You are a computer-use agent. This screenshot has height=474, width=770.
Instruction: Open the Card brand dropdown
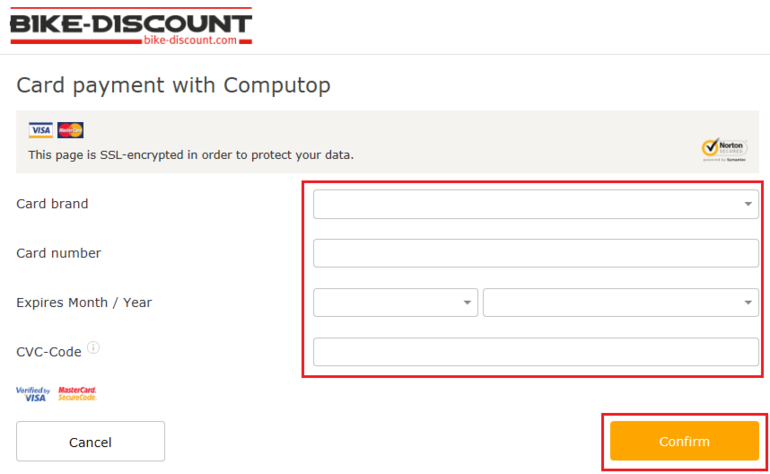[x=535, y=204]
